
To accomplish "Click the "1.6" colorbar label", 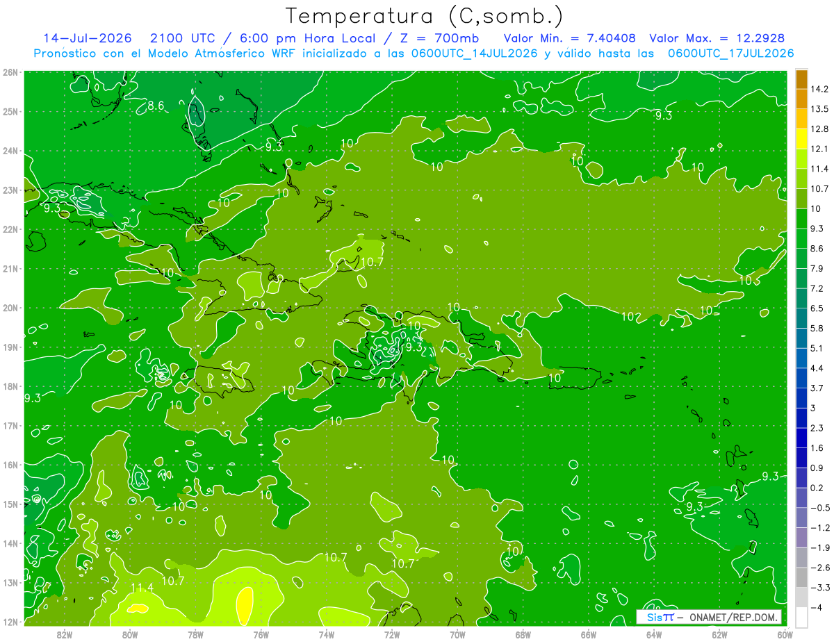I will point(817,447).
